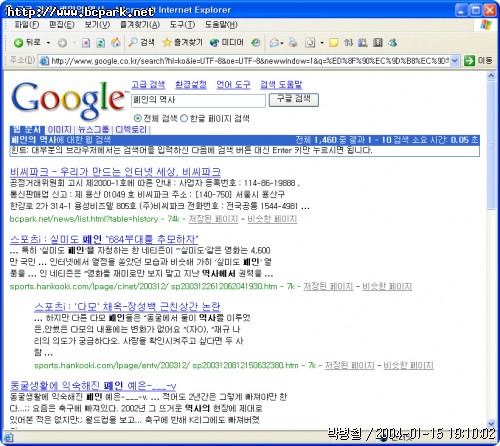Open the 언어 도구 link
This screenshot has height=446, width=500.
pos(233,84)
